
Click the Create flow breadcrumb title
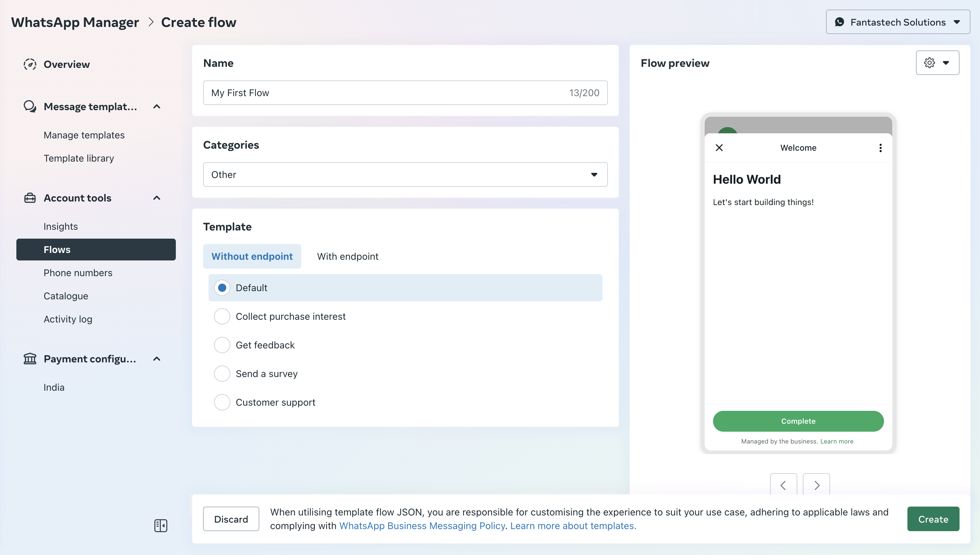click(199, 22)
